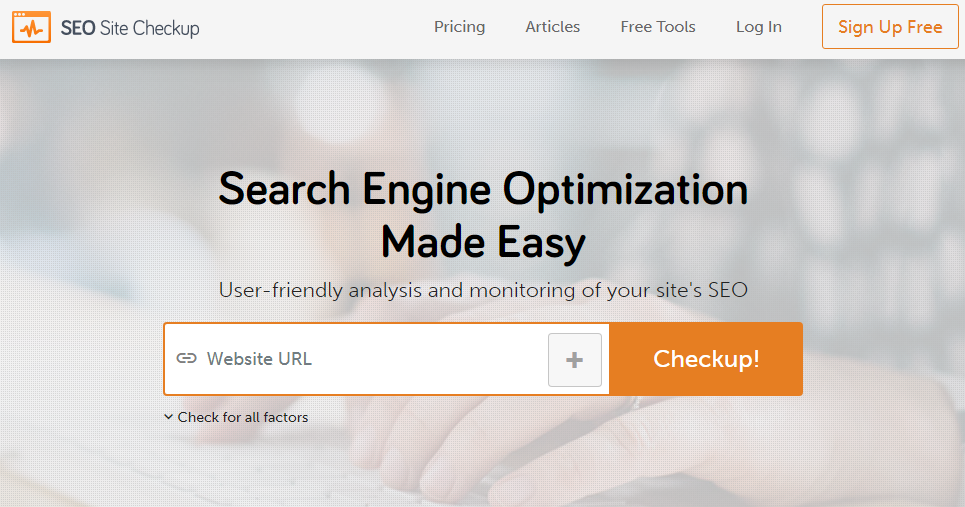Click the word Search in the headline

pos(284,189)
